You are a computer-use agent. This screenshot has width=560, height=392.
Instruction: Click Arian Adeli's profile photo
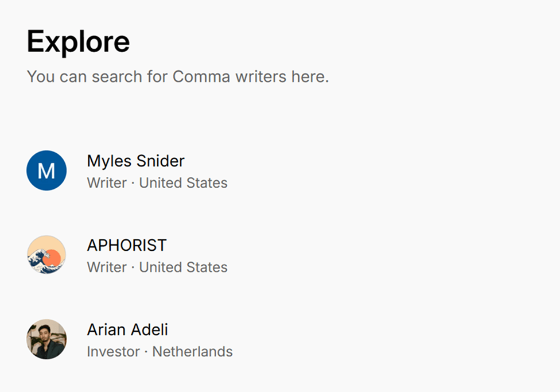click(46, 339)
